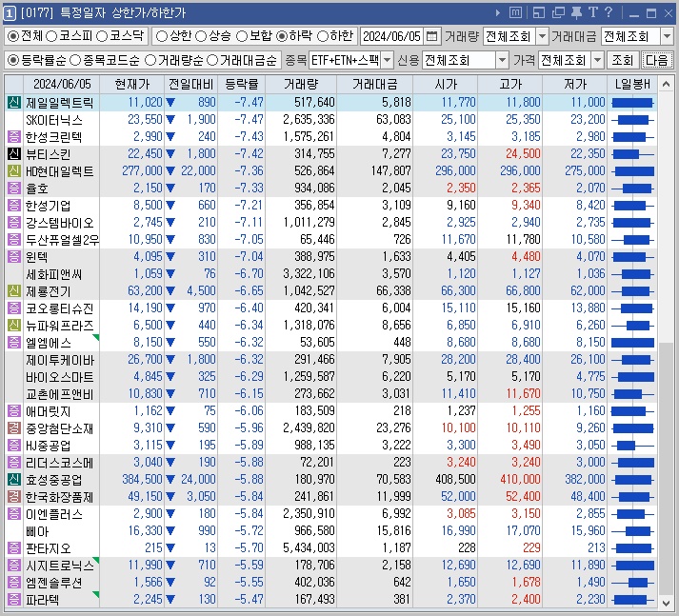Screen dimensions: 679x616
Task: Click the 거래량 column header
Action: point(301,84)
